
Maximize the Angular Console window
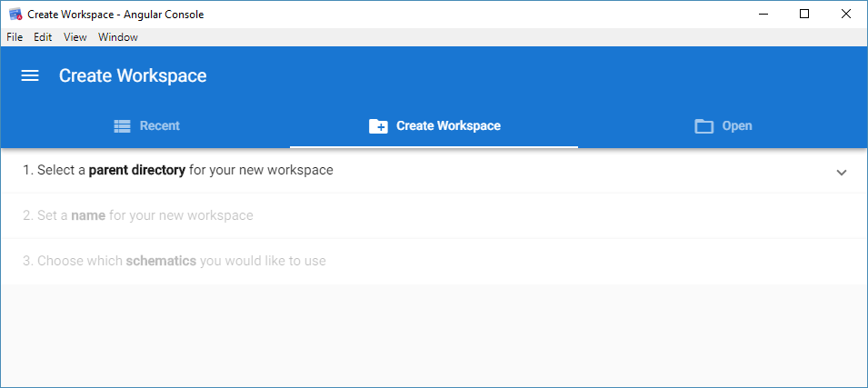click(x=804, y=15)
